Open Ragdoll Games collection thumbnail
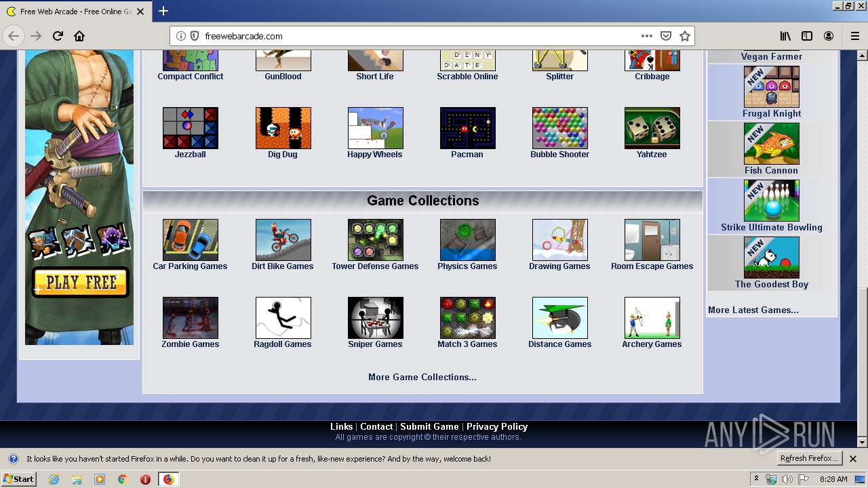Viewport: 868px width, 488px height. tap(283, 318)
